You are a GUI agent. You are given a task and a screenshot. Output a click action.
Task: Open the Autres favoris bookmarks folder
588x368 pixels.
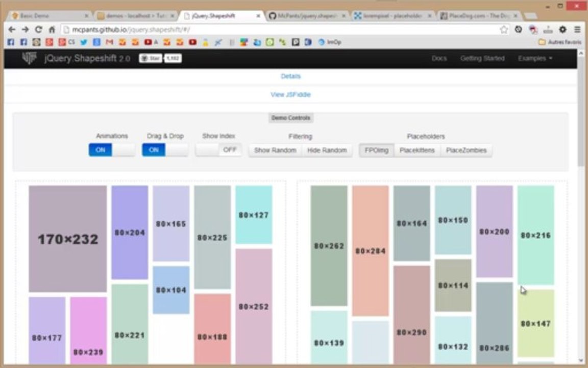pyautogui.click(x=560, y=42)
